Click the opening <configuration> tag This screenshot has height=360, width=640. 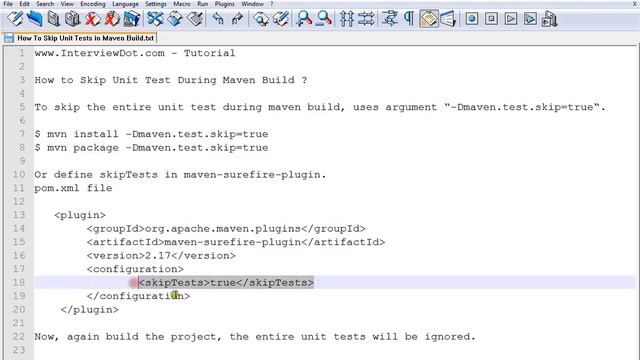[x=135, y=269]
